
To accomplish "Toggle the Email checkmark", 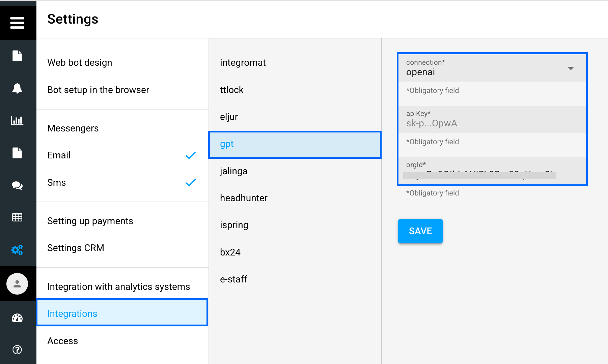I will (x=191, y=155).
